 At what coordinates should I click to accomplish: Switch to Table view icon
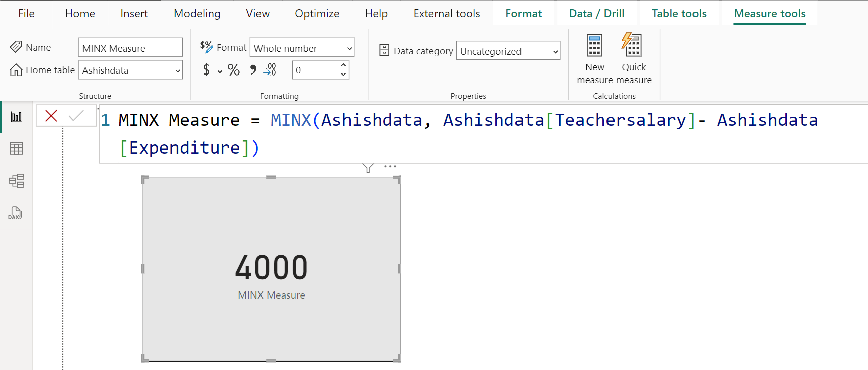(16, 149)
